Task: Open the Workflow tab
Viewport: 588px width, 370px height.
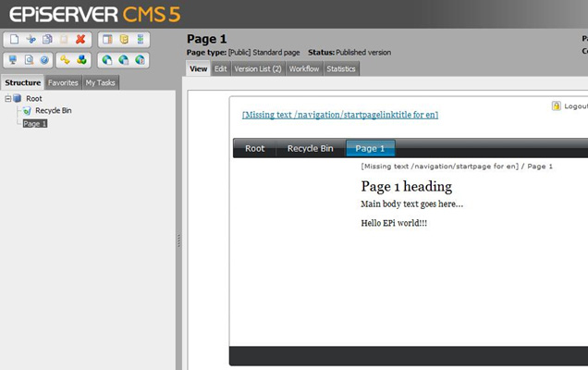Action: click(x=304, y=68)
